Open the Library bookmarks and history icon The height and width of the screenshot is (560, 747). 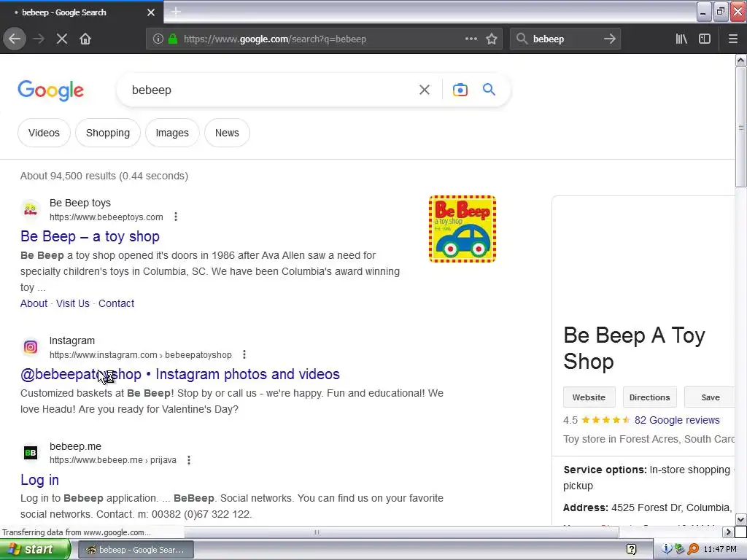(681, 39)
